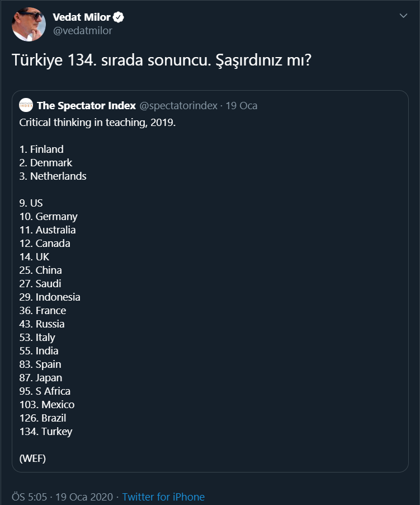Click The Spectator Index logo avatar

pos(26,105)
